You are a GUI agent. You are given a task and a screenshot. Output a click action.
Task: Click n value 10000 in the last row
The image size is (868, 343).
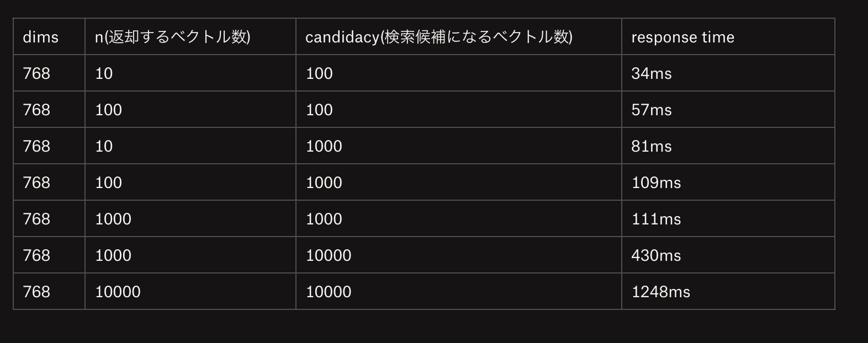point(118,292)
